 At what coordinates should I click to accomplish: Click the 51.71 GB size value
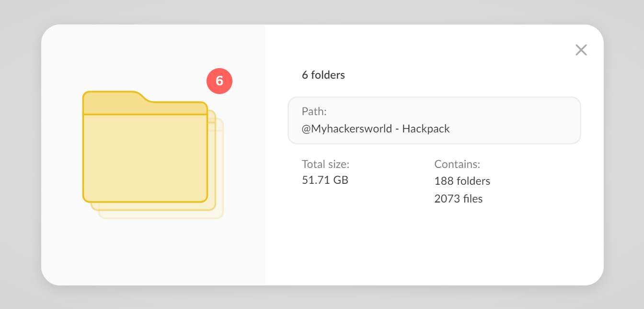325,180
